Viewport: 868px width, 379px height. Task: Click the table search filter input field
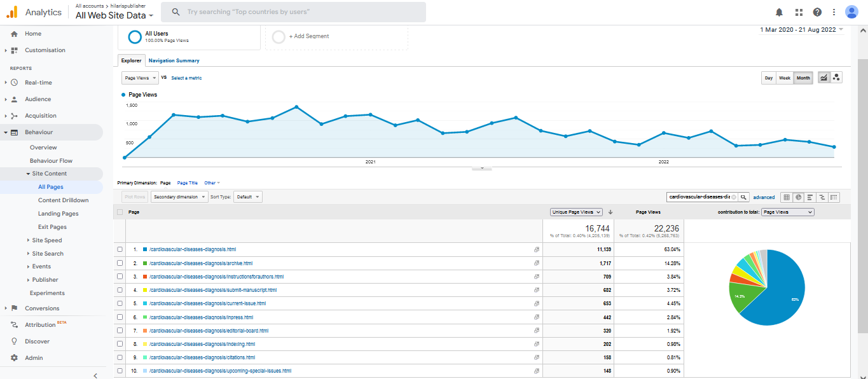pos(699,197)
